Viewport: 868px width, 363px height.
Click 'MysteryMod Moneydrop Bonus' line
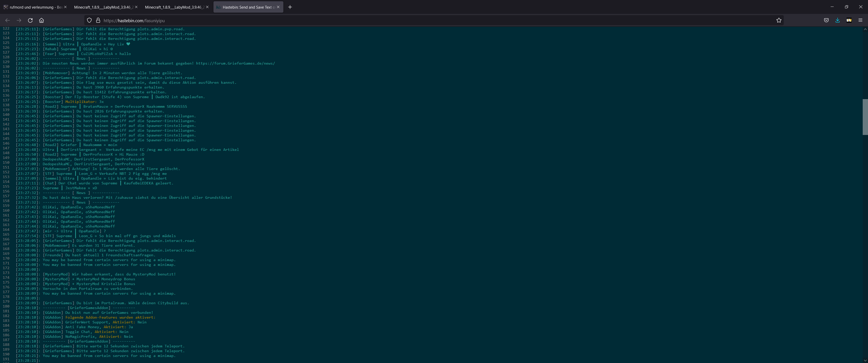point(75,279)
